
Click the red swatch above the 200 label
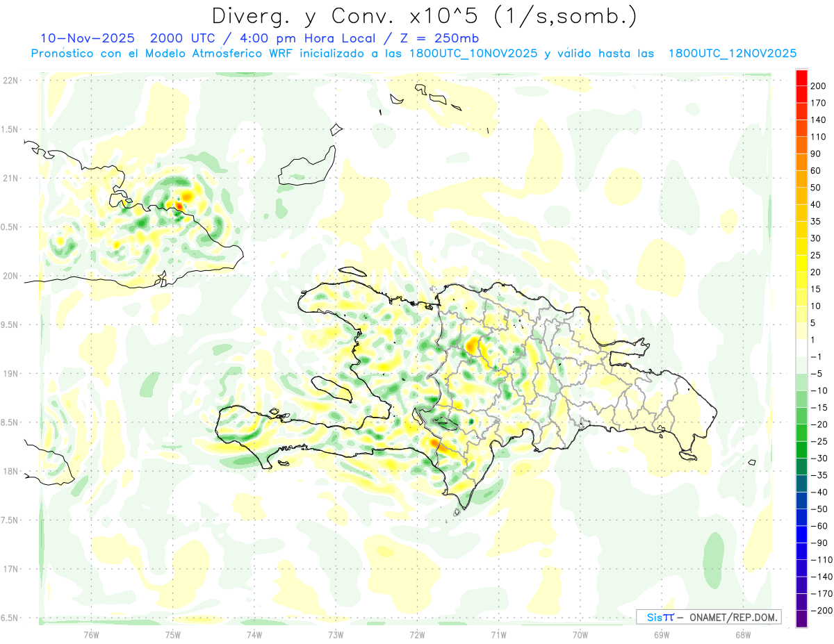coord(801,78)
